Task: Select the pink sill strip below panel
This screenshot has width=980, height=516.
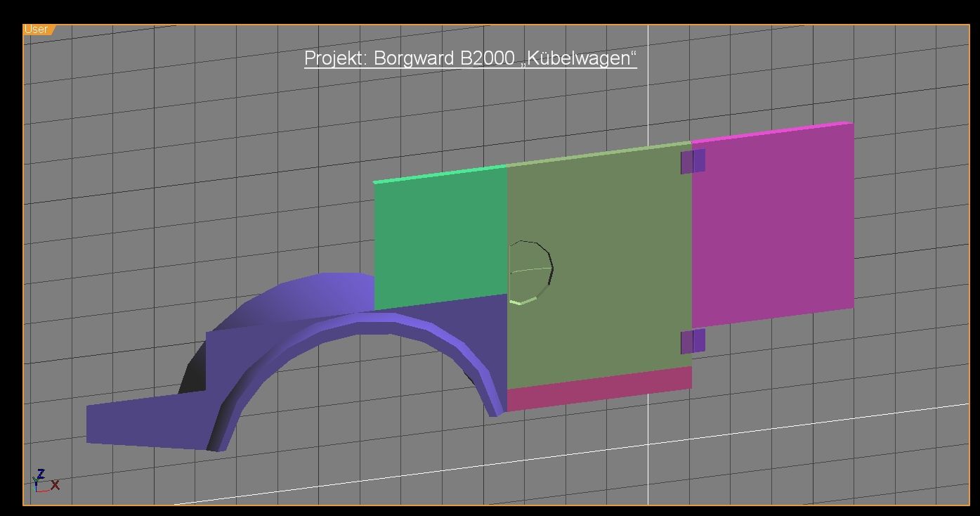Action: point(599,389)
